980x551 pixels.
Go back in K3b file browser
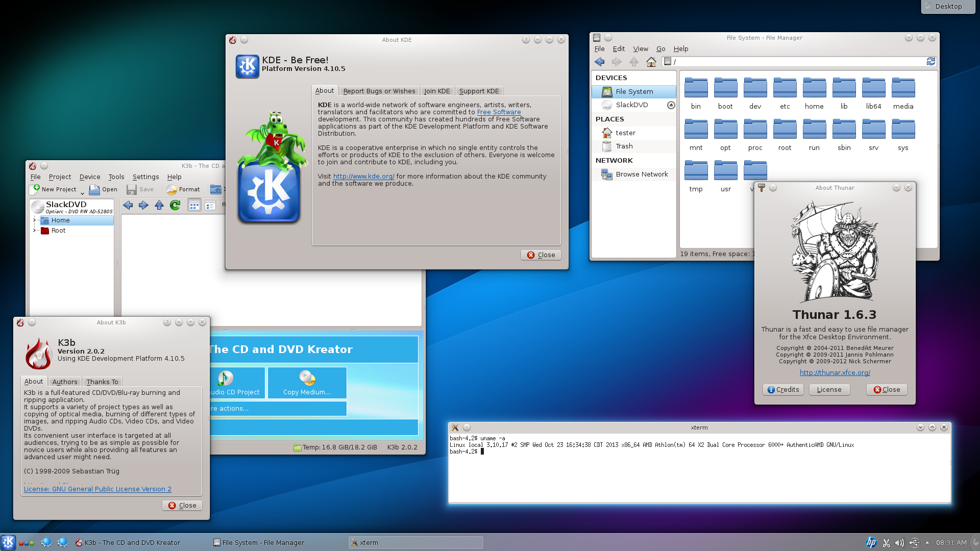click(128, 205)
